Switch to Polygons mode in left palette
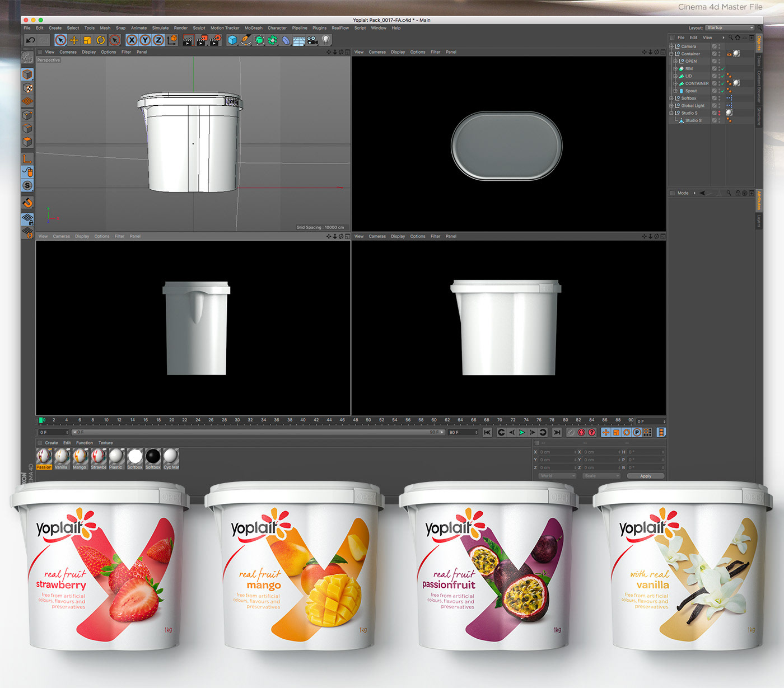784x688 pixels. pos(27,142)
